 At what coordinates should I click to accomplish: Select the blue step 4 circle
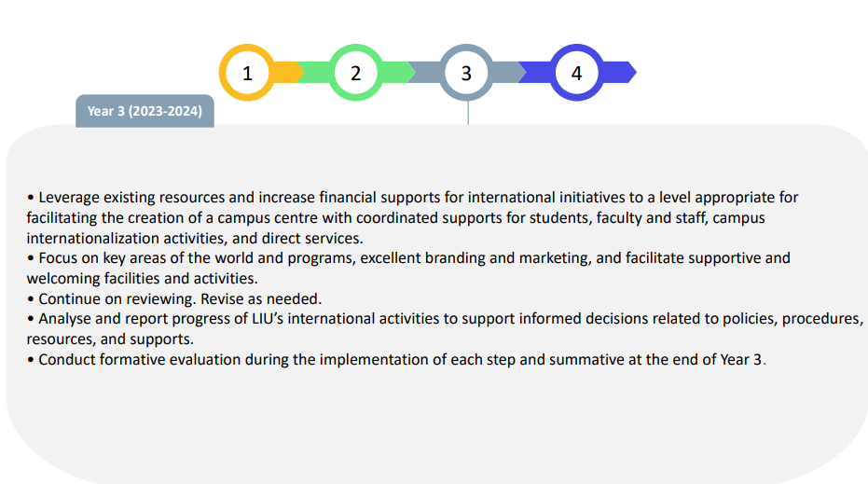576,73
